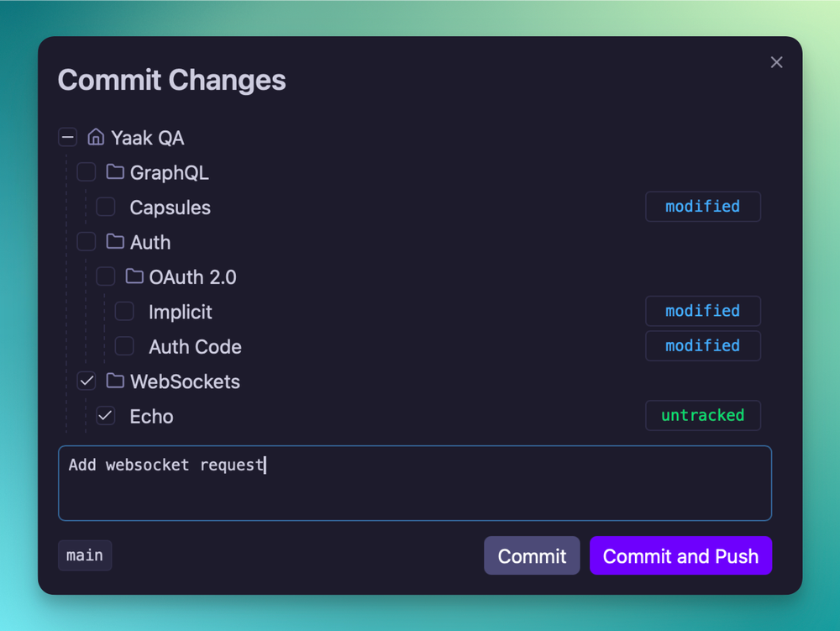Screen dimensions: 840x631
Task: Click the modified badge next to Capsules
Action: pos(702,207)
